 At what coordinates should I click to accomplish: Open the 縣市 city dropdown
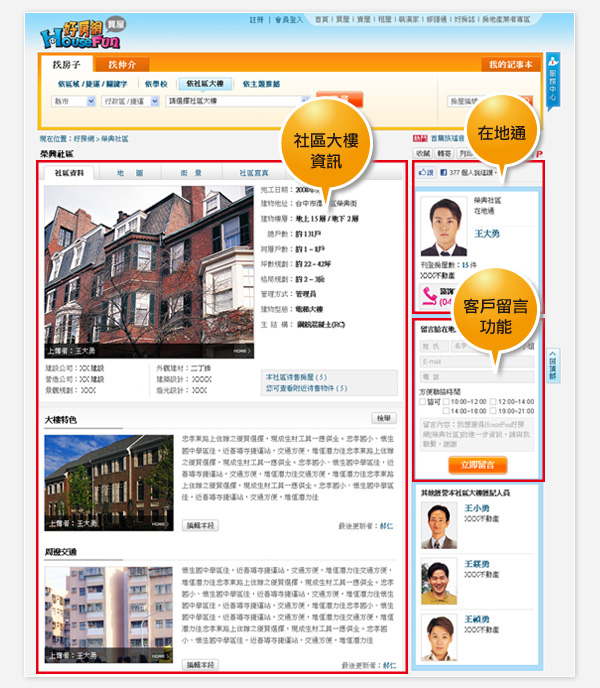73,101
